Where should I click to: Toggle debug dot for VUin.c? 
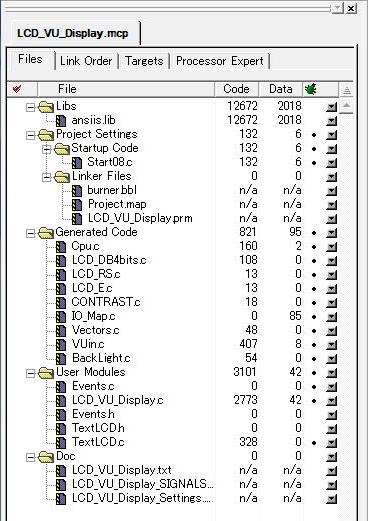tap(314, 345)
